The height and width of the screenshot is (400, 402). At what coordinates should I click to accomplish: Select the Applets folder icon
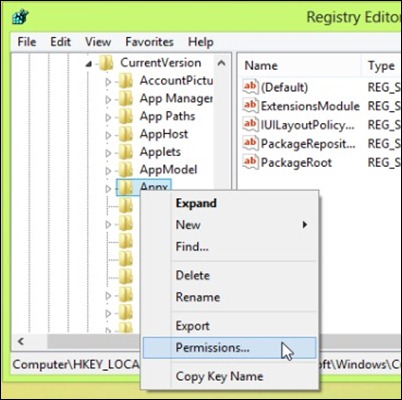[126, 152]
